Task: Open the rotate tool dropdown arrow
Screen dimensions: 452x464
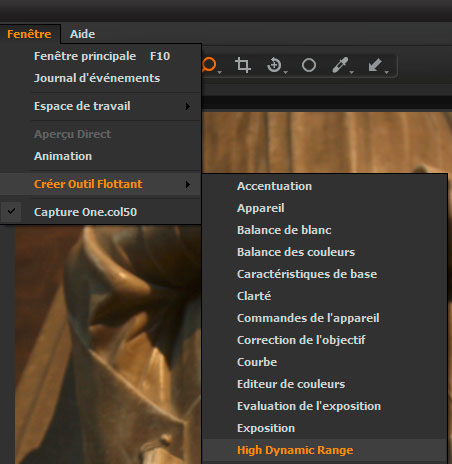Action: (286, 72)
